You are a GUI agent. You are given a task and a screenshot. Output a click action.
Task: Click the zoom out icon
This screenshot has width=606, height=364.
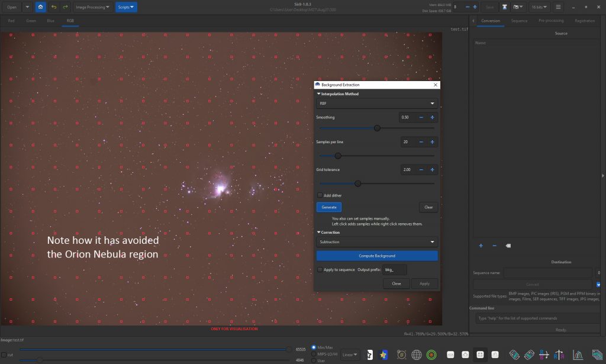450,355
